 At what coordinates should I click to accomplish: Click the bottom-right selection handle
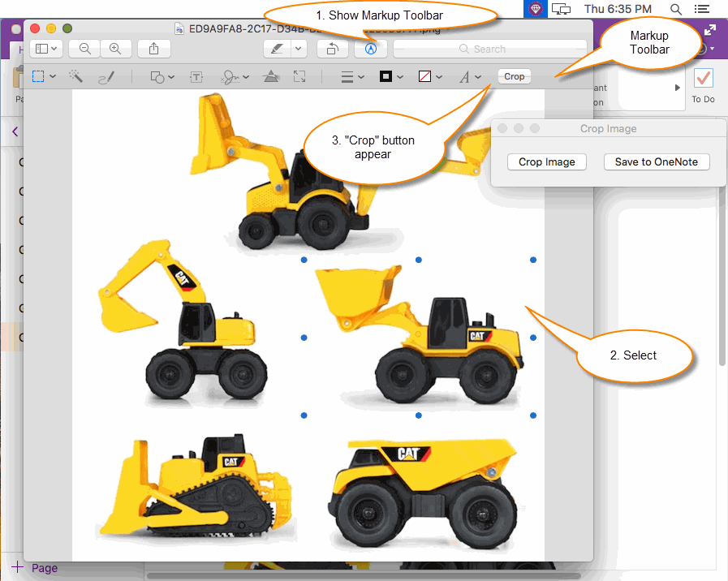point(533,415)
